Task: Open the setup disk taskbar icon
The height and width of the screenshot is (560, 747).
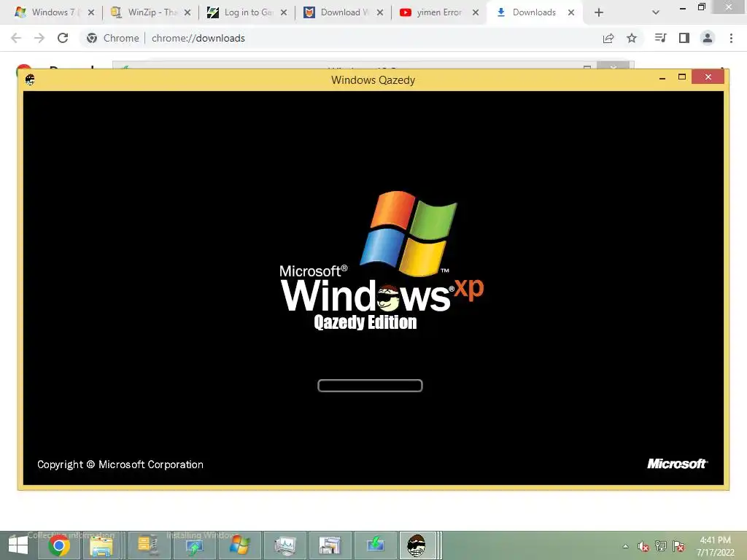Action: [330, 545]
